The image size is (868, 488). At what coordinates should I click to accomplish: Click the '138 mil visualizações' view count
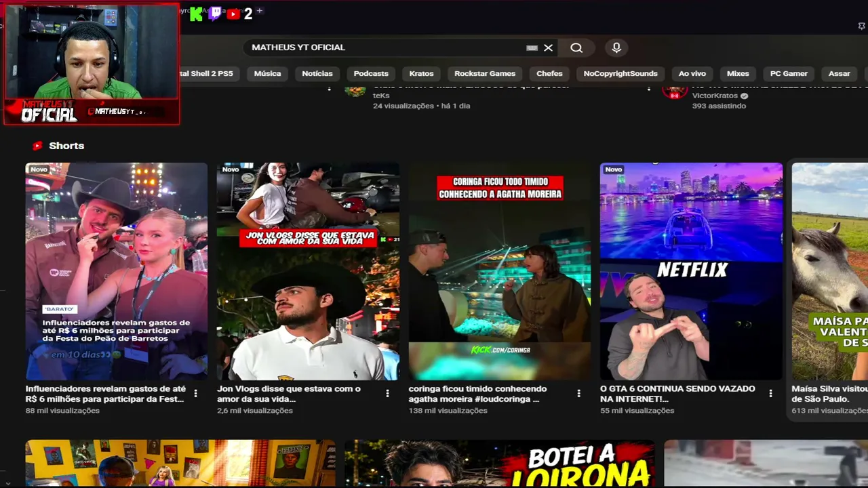point(448,411)
